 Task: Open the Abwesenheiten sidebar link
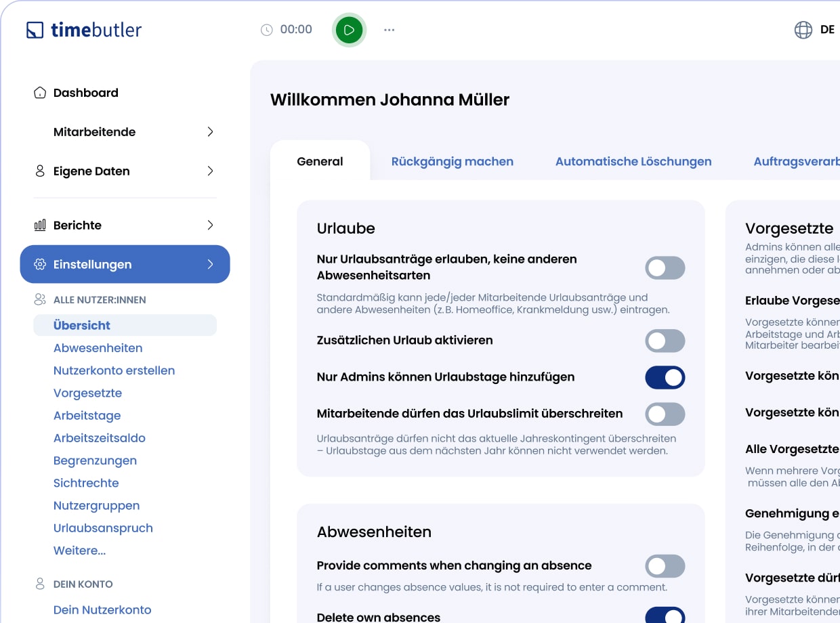tap(98, 348)
